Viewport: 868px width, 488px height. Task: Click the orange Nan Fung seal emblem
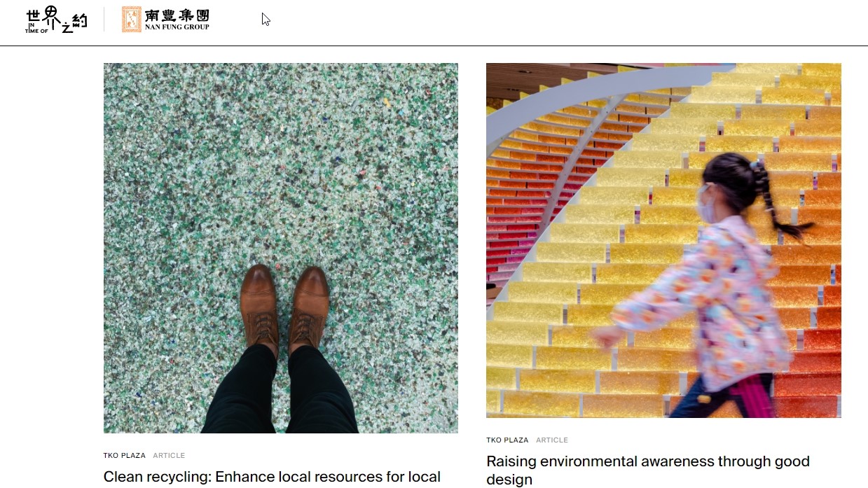131,20
